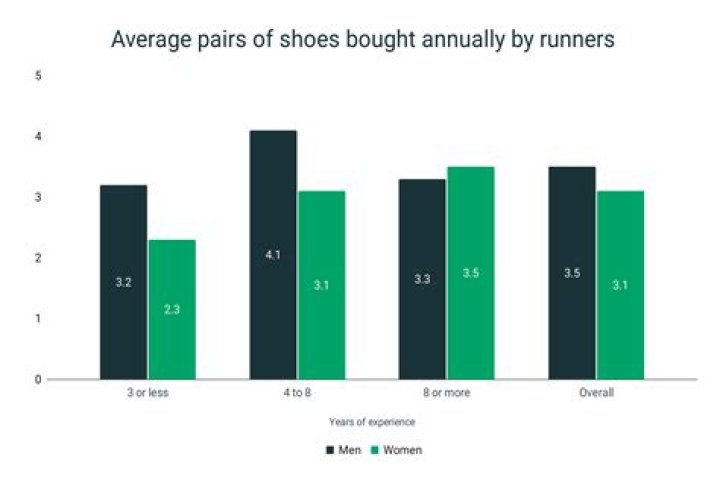Click the "Women" legend text

pyautogui.click(x=403, y=450)
